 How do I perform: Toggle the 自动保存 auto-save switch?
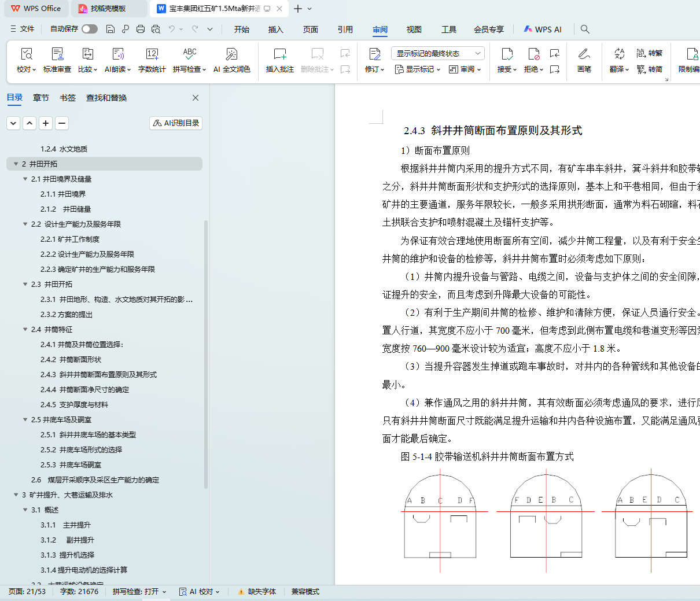[90, 29]
